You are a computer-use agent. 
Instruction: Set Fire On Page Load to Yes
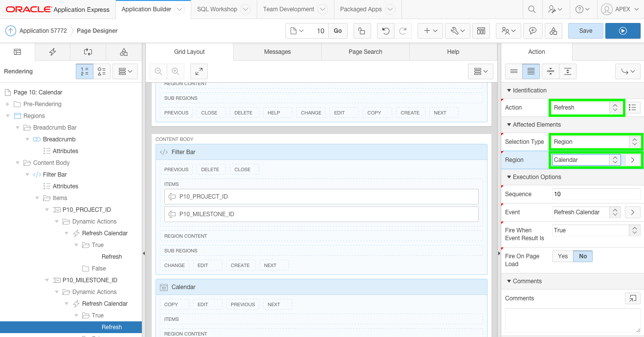[563, 256]
